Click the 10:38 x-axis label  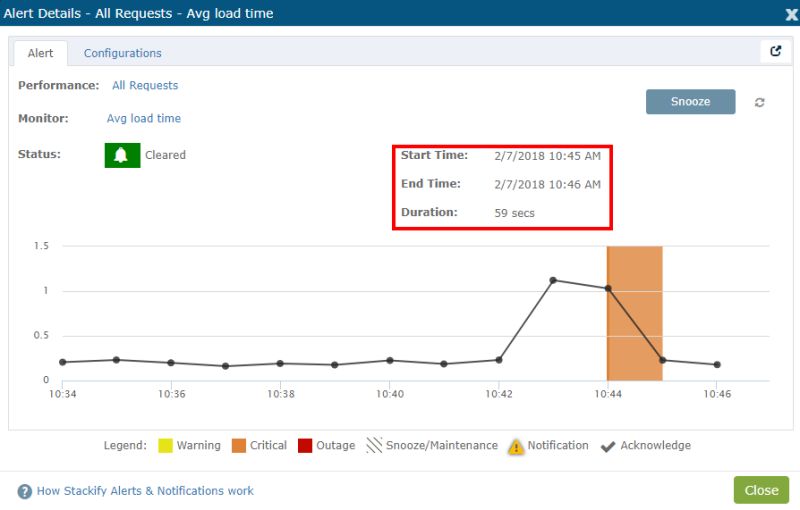pos(281,394)
